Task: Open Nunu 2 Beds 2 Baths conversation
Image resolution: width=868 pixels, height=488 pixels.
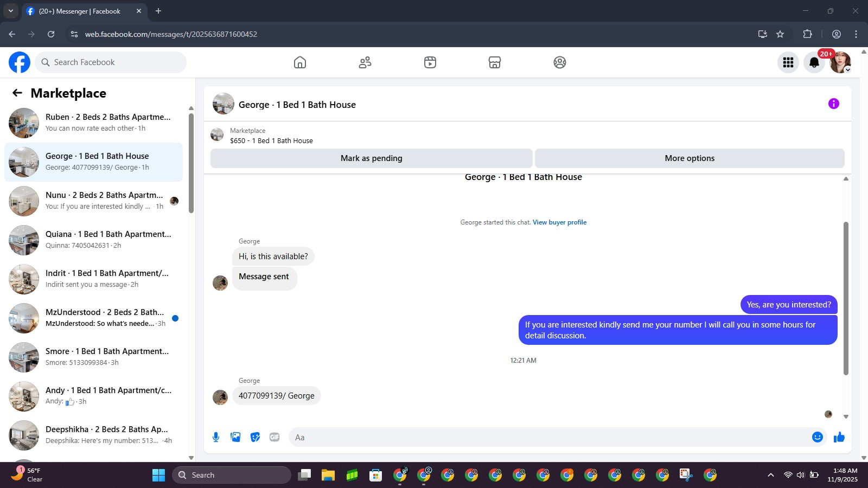Action: (x=93, y=201)
